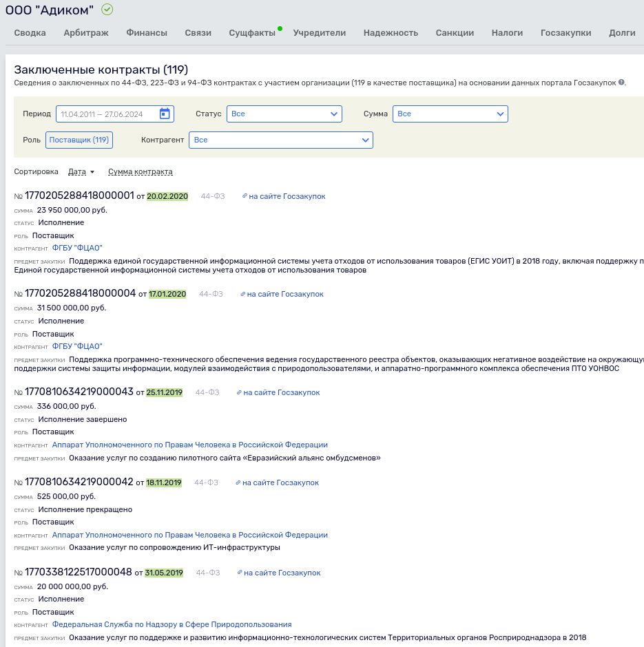Open ФГБУ "ФЦАО" counterparty in 23 950 000 contract
The image size is (644, 647).
(x=77, y=248)
